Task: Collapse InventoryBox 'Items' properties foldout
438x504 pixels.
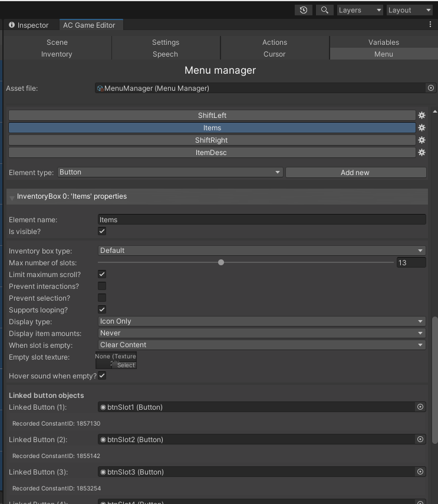Action: click(x=12, y=197)
